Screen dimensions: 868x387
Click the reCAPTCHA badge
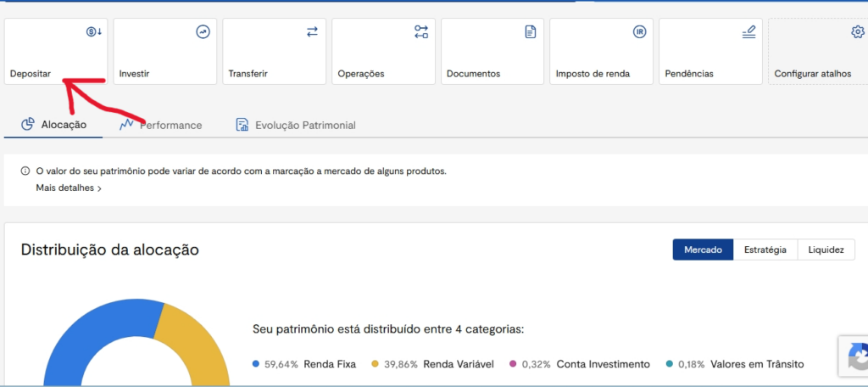[853, 356]
